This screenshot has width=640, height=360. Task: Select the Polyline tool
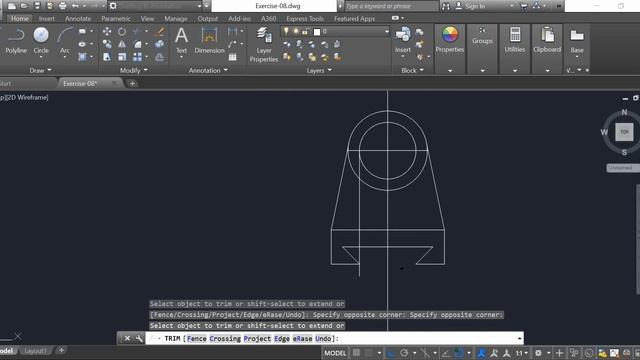pos(16,40)
